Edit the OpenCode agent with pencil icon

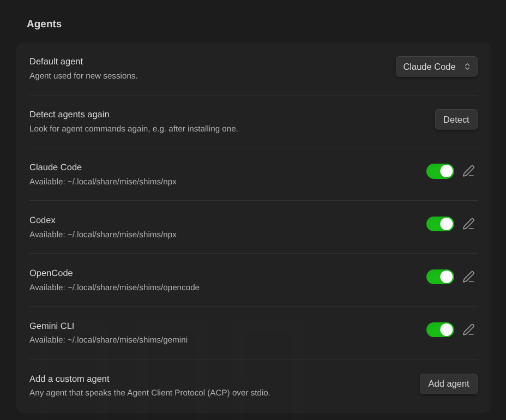tap(468, 277)
